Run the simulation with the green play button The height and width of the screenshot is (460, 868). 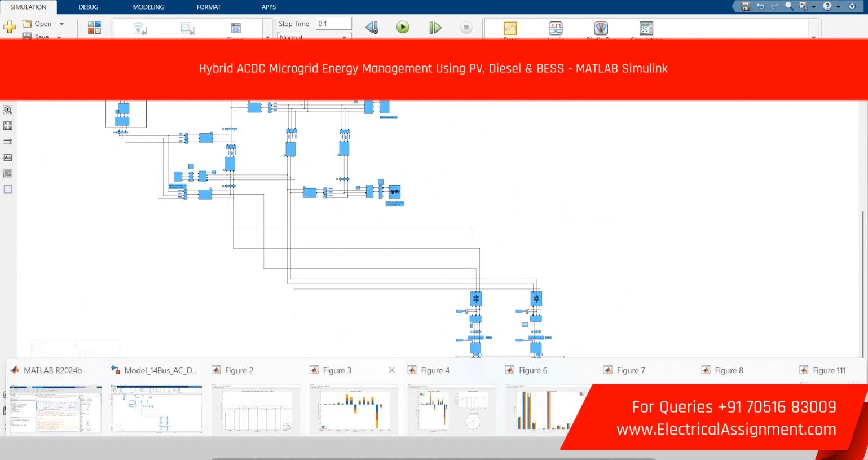[x=403, y=27]
